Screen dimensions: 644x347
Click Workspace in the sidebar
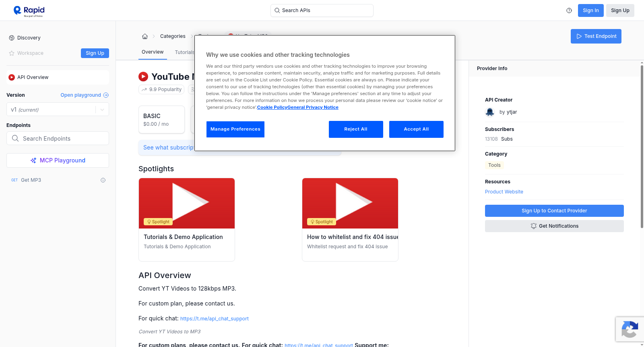point(30,53)
